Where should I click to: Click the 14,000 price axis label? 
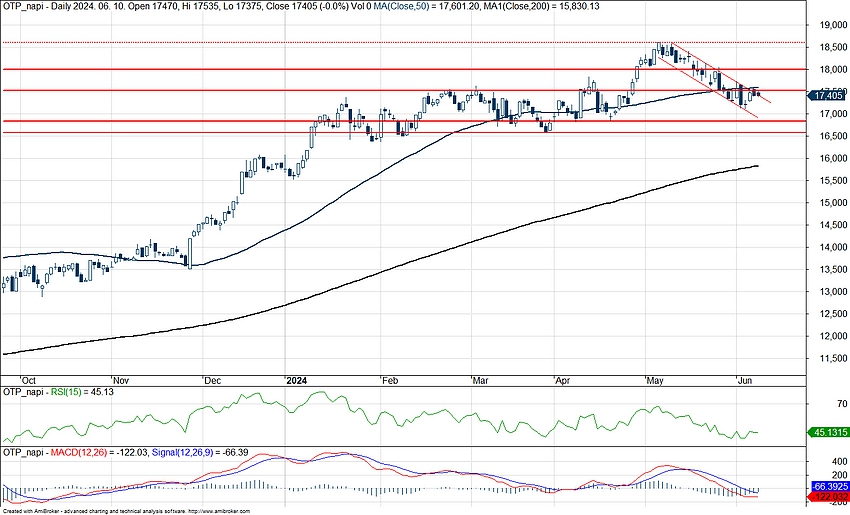(832, 247)
